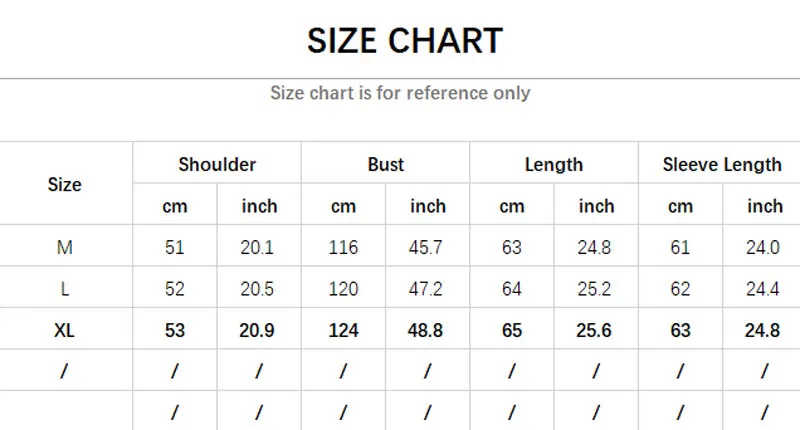
Task: Click the sleeve length value 24.0 for size M
Action: tap(764, 247)
